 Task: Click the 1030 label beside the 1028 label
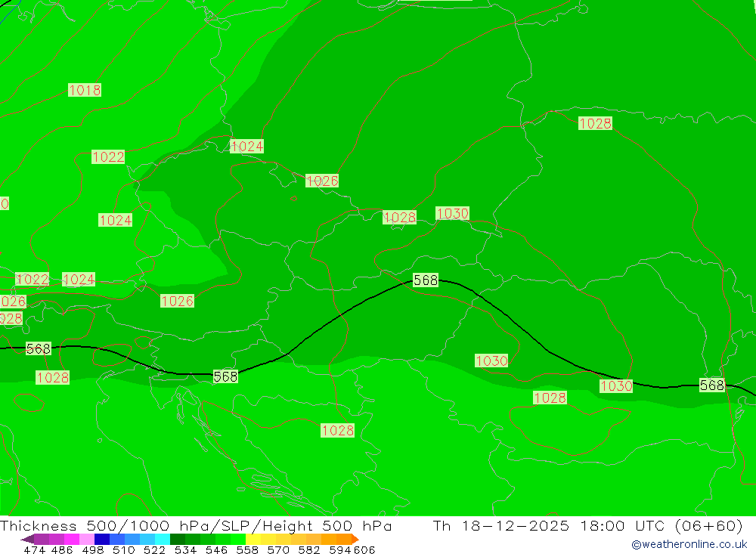452,213
